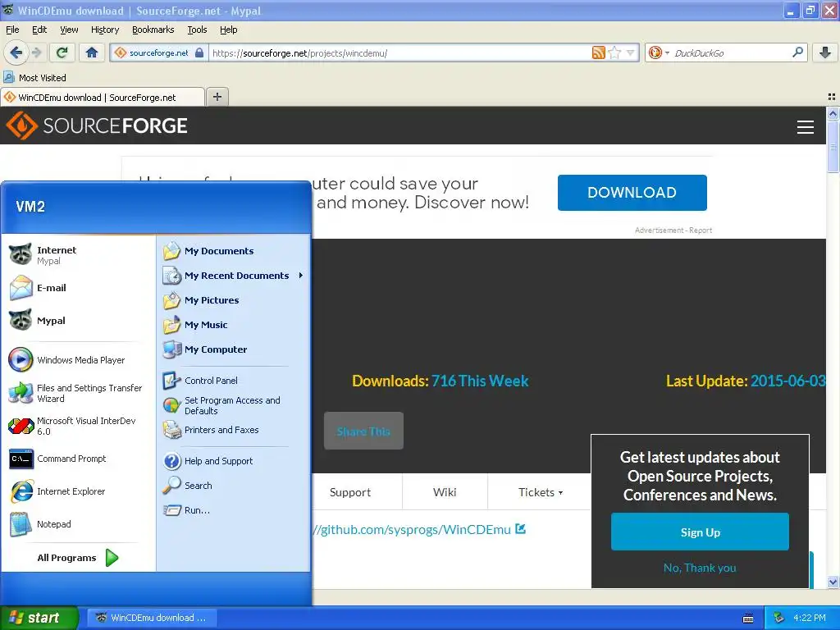Click the browser Back arrow button
The width and height of the screenshot is (840, 630).
click(16, 52)
